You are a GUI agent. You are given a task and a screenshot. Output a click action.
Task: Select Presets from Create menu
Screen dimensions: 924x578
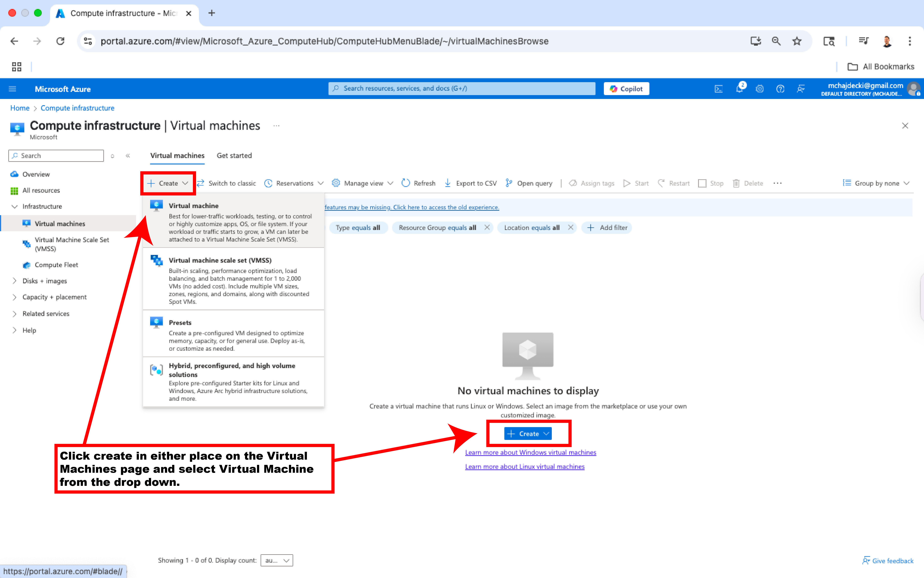233,334
